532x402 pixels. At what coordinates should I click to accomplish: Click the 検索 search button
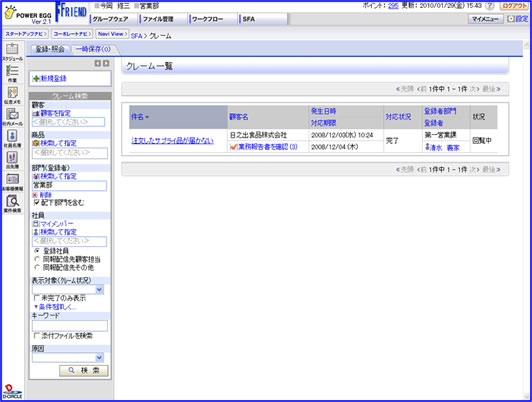(84, 370)
